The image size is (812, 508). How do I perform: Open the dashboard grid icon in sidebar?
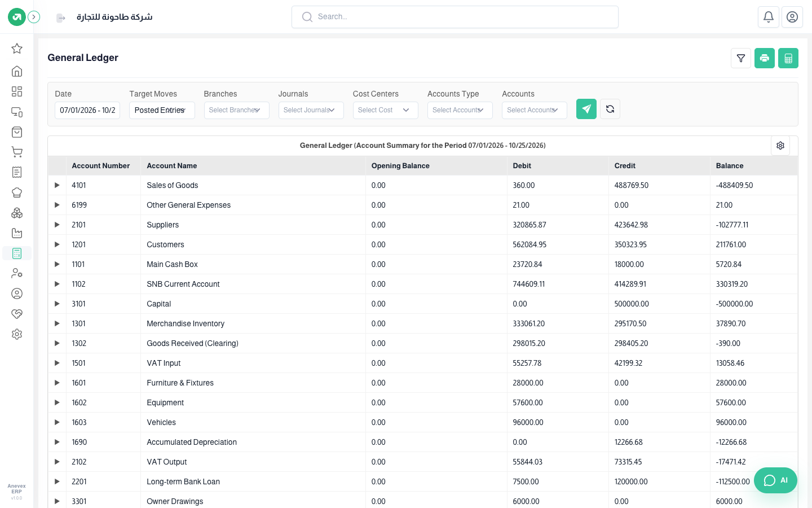pyautogui.click(x=17, y=91)
